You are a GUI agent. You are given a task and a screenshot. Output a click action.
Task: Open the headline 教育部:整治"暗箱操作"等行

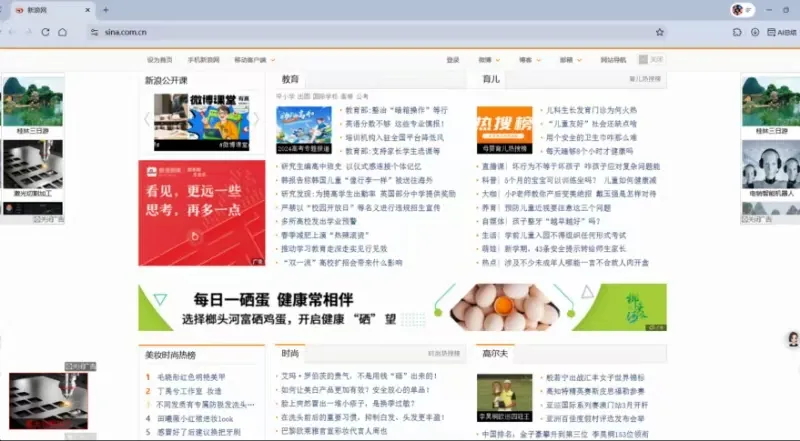[396, 110]
